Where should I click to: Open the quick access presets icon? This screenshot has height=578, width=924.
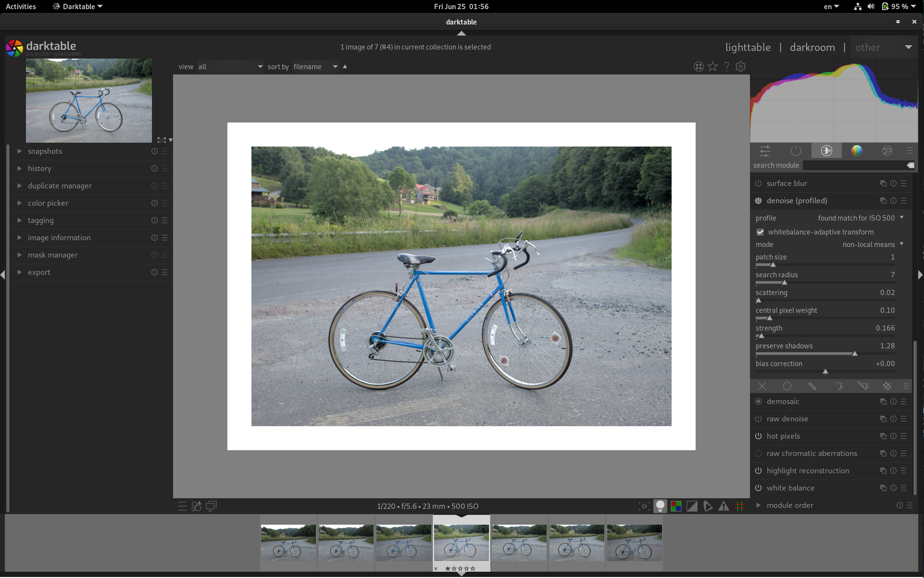pyautogui.click(x=182, y=506)
